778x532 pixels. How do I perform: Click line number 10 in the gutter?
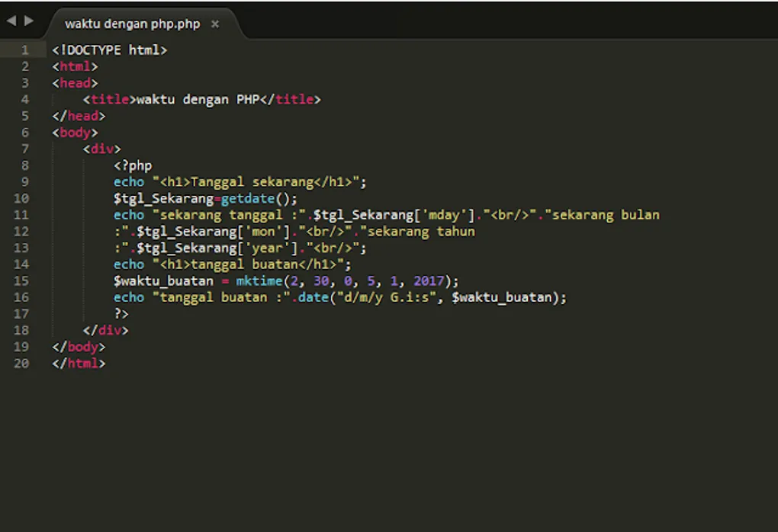24,198
